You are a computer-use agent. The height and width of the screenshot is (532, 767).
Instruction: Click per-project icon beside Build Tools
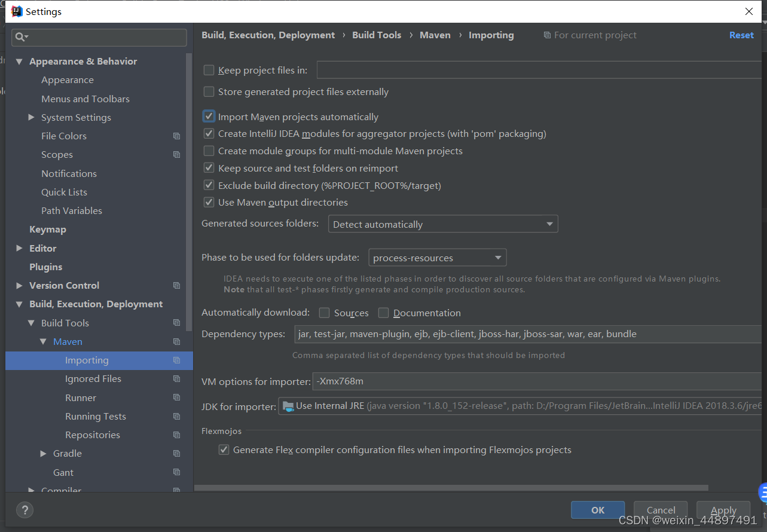click(176, 323)
